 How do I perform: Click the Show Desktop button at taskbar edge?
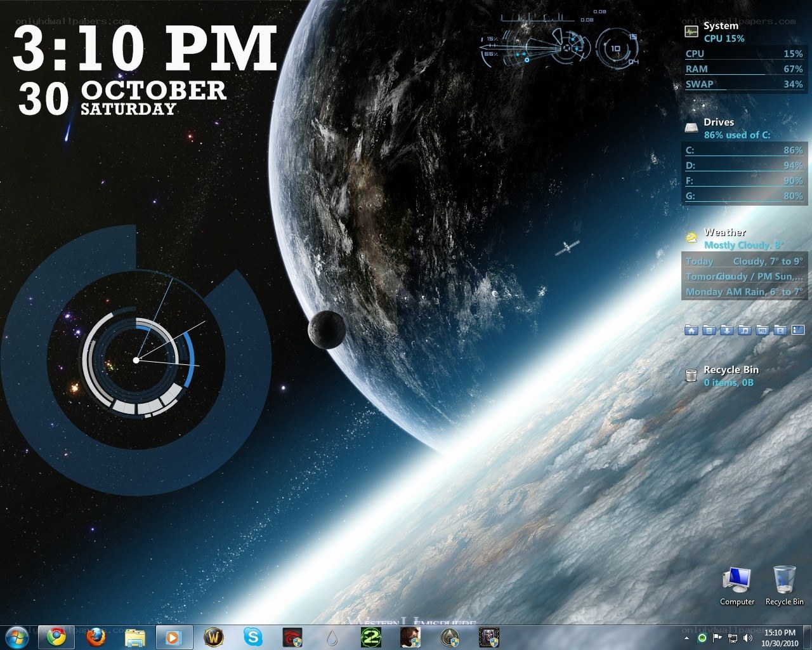pyautogui.click(x=808, y=637)
